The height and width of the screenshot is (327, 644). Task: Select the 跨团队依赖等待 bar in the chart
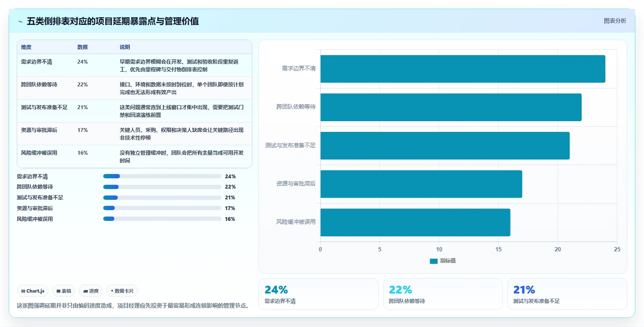(x=451, y=107)
